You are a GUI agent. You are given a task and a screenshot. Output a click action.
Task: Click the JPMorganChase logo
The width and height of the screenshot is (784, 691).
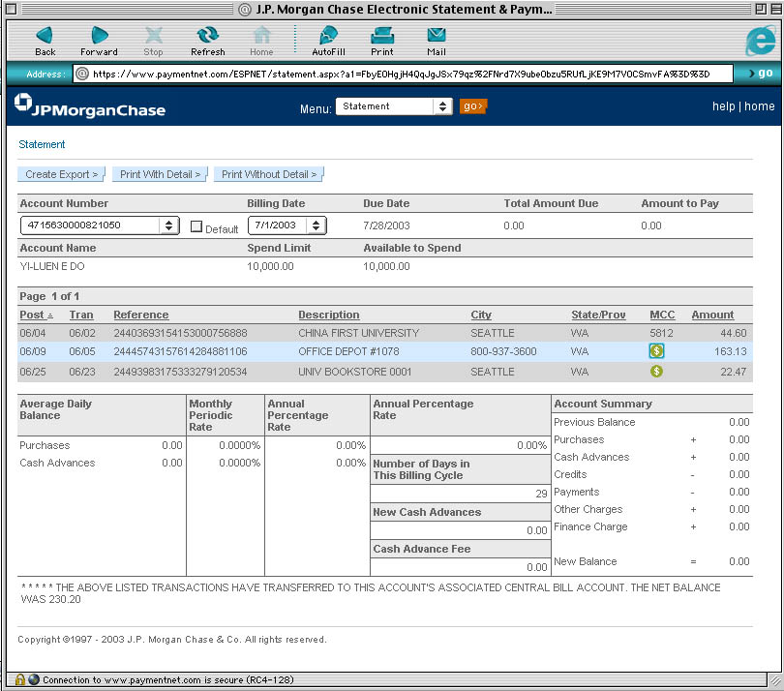90,105
